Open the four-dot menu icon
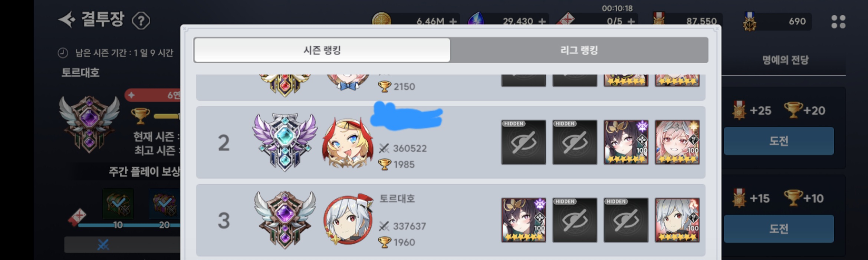The height and width of the screenshot is (260, 868). coord(838,22)
